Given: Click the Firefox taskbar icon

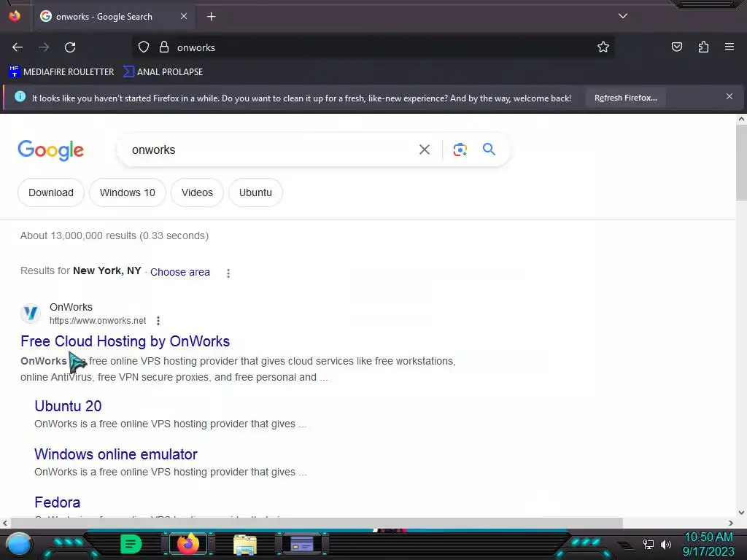Looking at the screenshot, I should [x=187, y=544].
